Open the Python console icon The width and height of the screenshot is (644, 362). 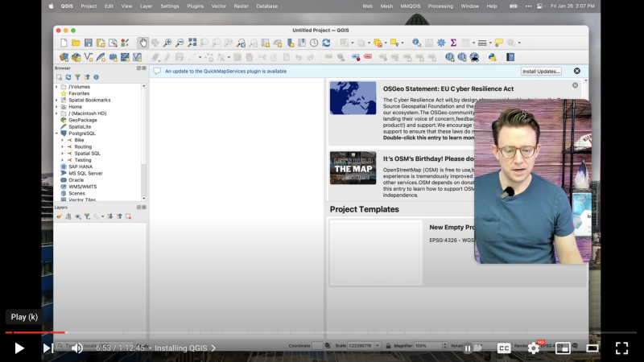(493, 57)
